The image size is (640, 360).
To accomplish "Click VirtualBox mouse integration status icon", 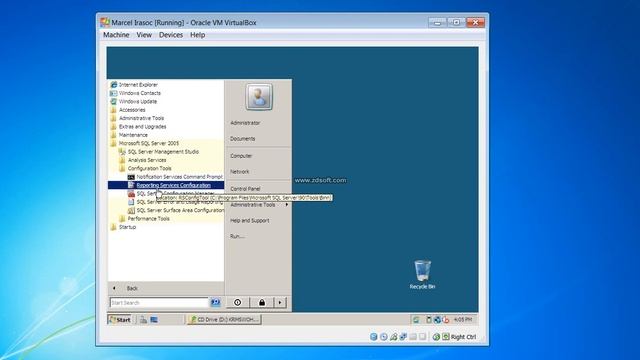I will coord(436,337).
